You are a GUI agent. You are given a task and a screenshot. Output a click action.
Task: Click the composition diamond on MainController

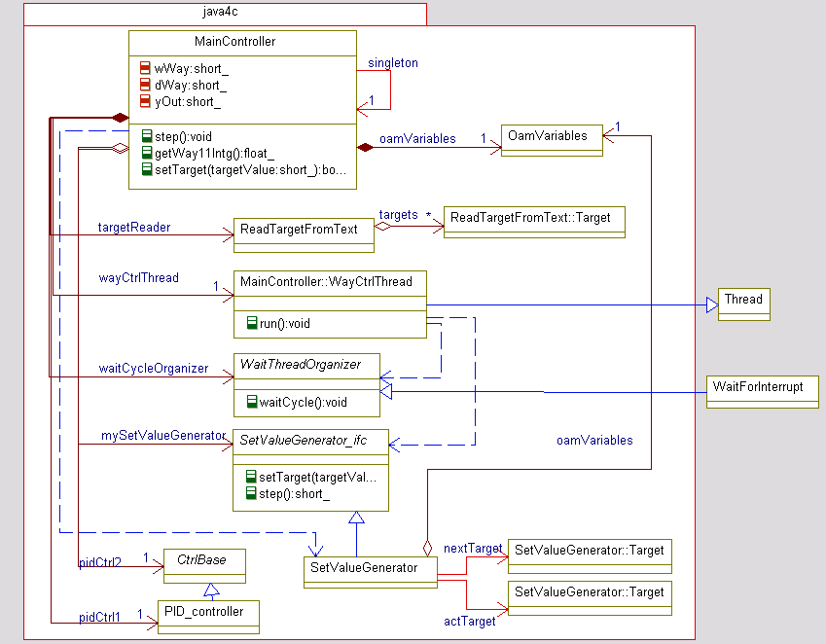click(x=122, y=117)
